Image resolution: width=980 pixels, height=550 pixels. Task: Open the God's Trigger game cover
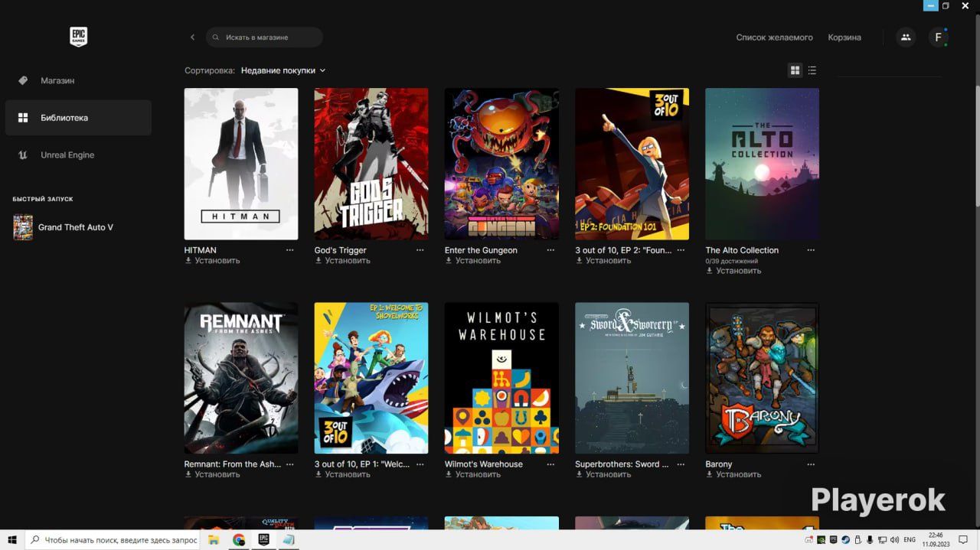[371, 164]
